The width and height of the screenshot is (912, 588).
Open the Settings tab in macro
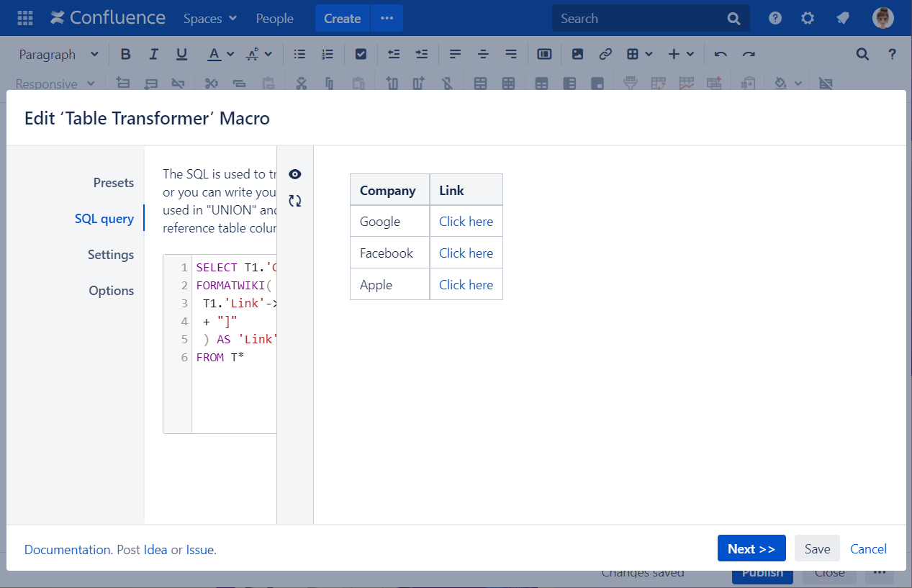(x=111, y=255)
